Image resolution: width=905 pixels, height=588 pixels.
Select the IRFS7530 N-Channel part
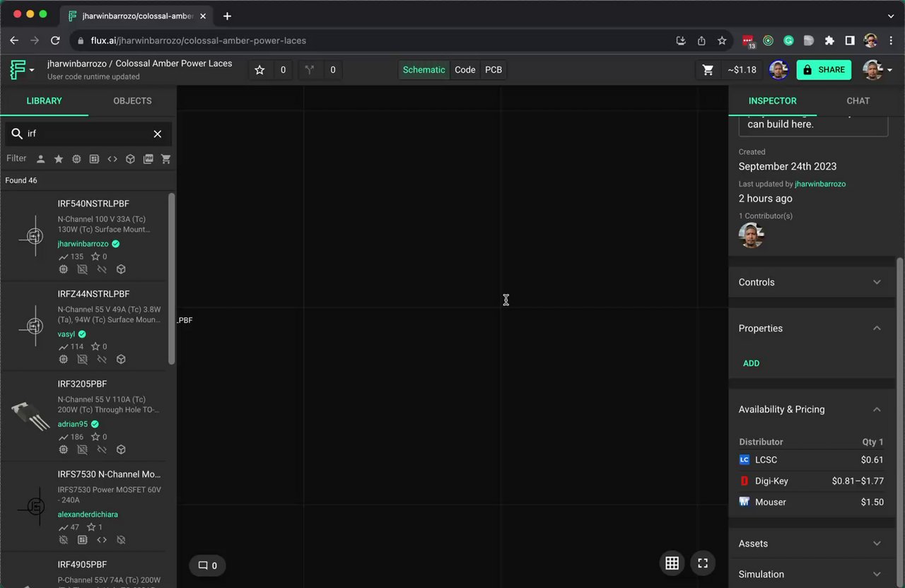tap(109, 474)
